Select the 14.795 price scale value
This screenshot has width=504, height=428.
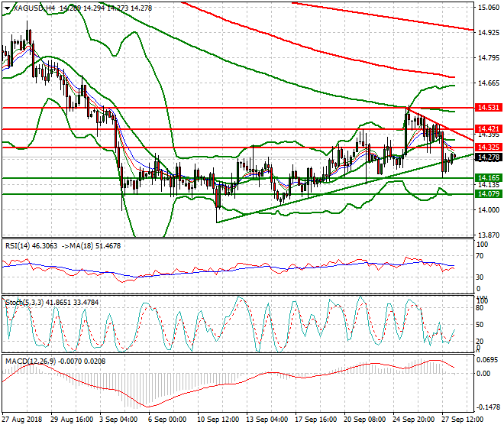pyautogui.click(x=489, y=58)
